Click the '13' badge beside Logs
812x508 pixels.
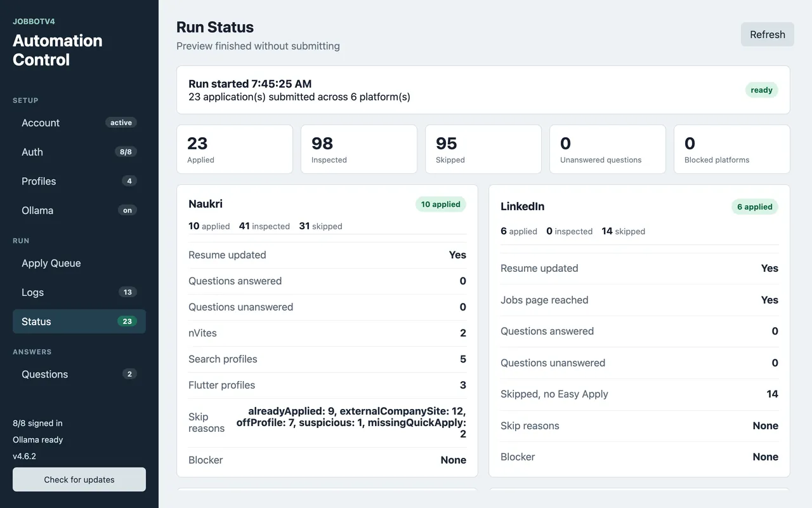click(x=128, y=292)
